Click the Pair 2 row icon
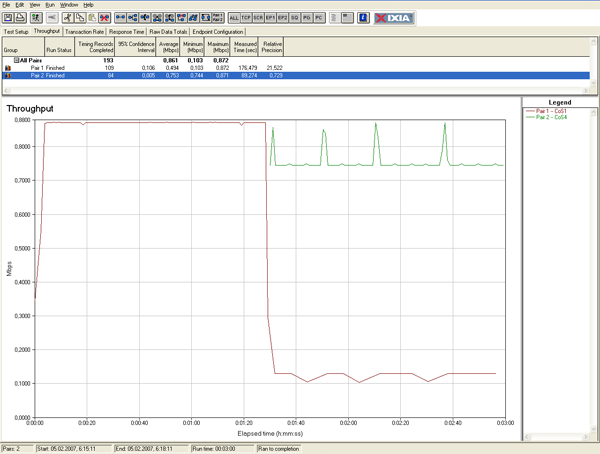Screen dimensions: 600x454 [x=8, y=75]
